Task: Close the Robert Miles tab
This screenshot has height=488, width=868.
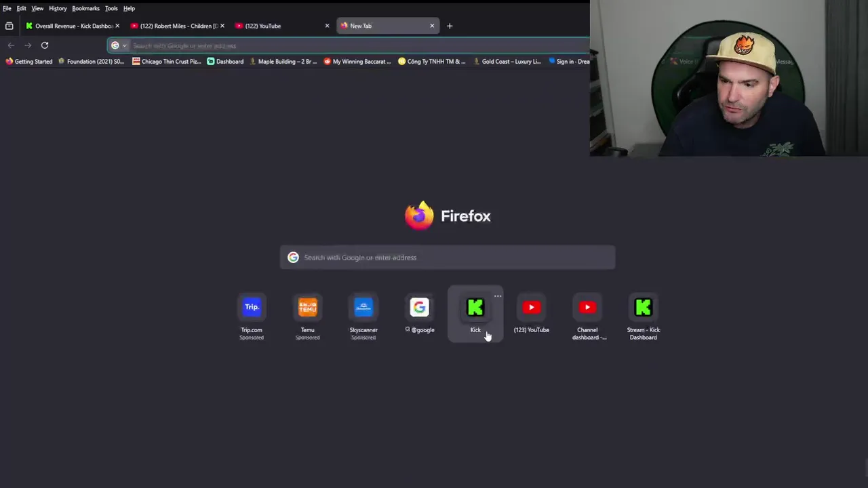Action: 222,26
